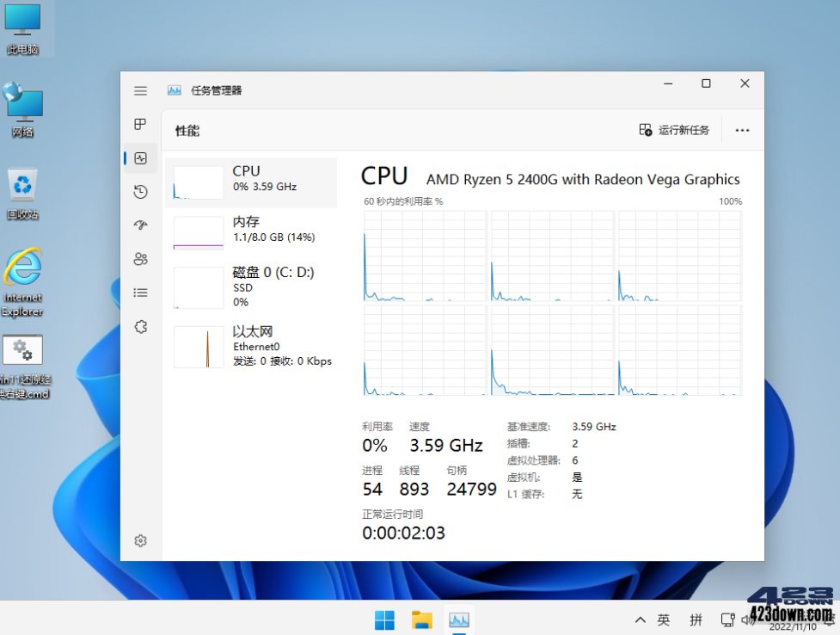This screenshot has width=840, height=635.
Task: Click the first logical processor graph
Action: 425,256
